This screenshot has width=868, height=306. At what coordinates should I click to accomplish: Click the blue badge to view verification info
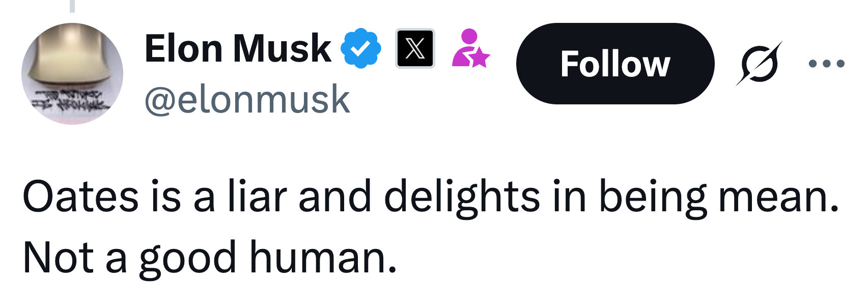(x=359, y=47)
